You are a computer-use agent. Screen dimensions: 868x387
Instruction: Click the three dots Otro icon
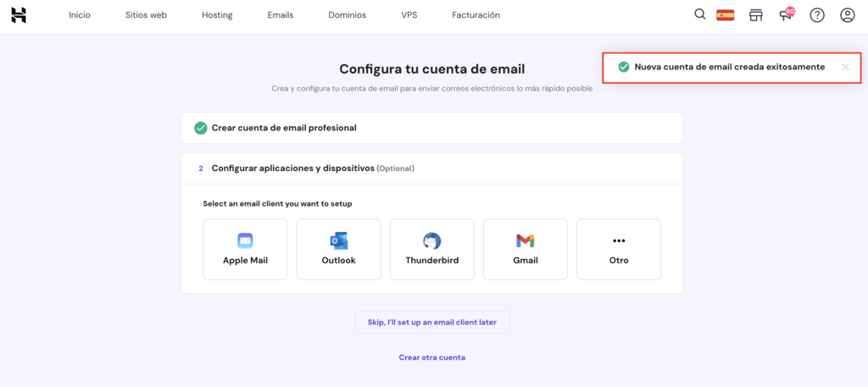pyautogui.click(x=619, y=240)
